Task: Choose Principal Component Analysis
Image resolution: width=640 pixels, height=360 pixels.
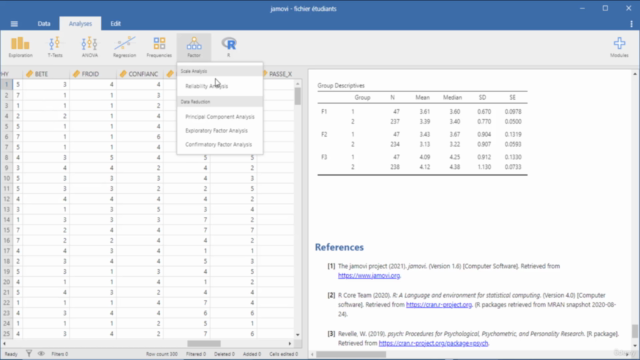Action: pyautogui.click(x=220, y=117)
